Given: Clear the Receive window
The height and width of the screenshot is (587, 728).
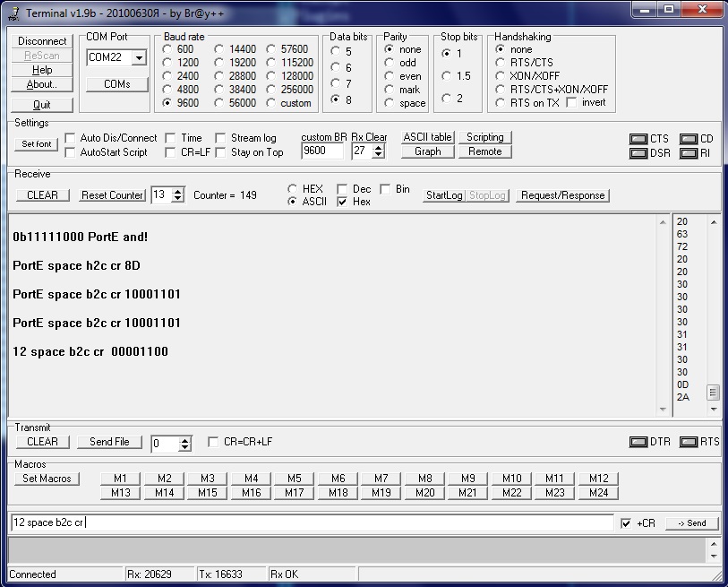Looking at the screenshot, I should coord(42,195).
